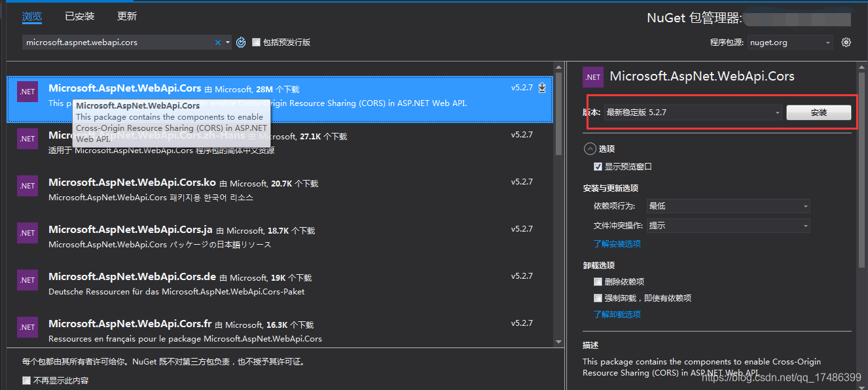
Task: Switch to the 浏览 tab
Action: coord(31,16)
